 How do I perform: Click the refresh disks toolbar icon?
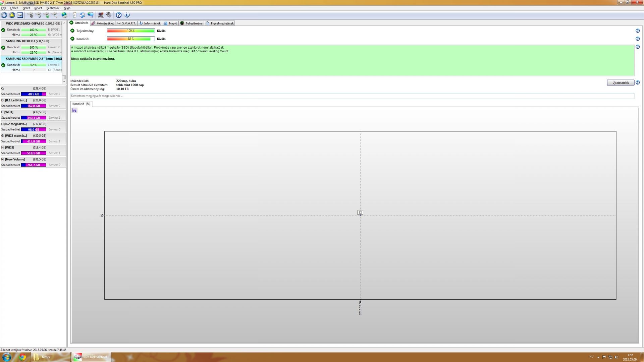click(4, 15)
